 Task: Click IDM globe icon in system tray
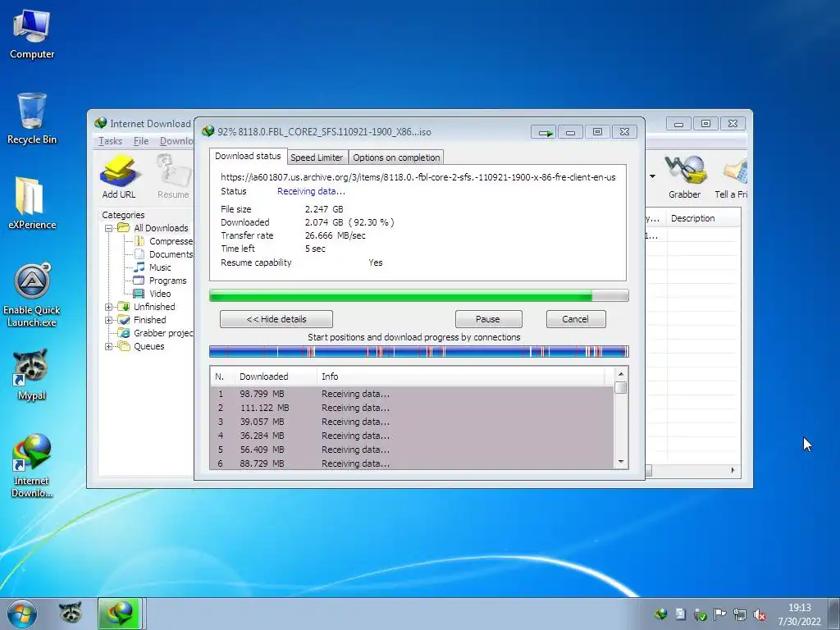click(x=660, y=614)
